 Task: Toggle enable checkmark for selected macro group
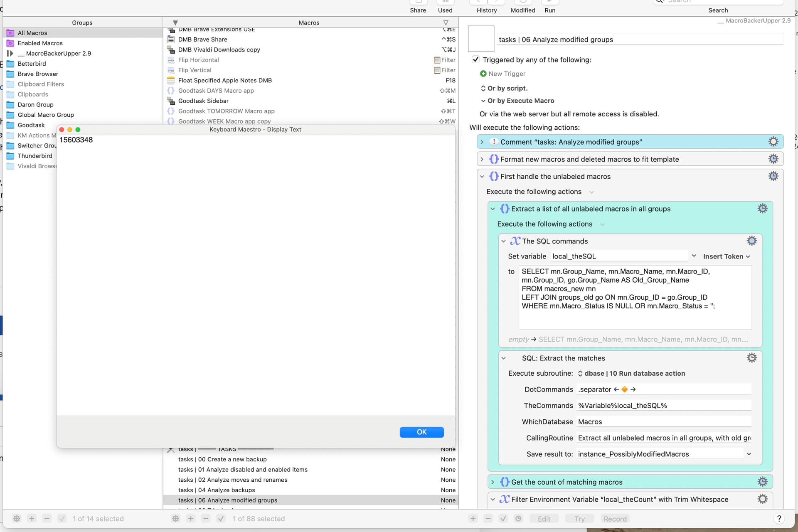pos(62,519)
